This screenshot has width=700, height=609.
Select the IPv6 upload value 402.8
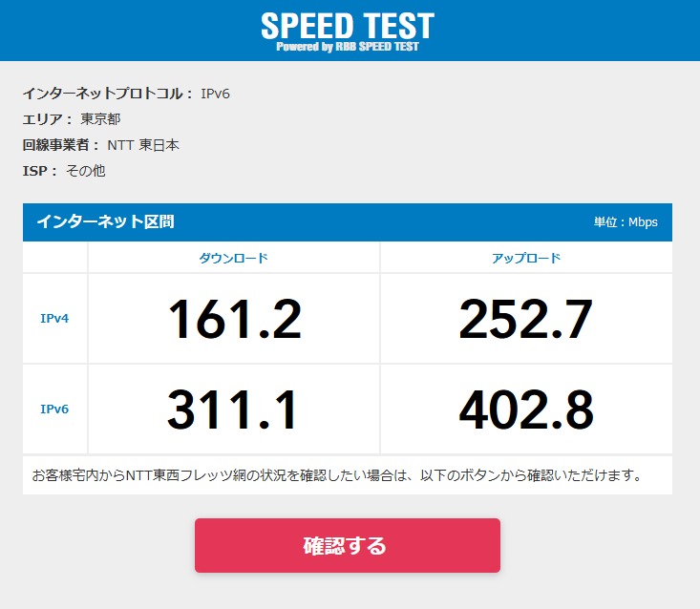pos(526,409)
